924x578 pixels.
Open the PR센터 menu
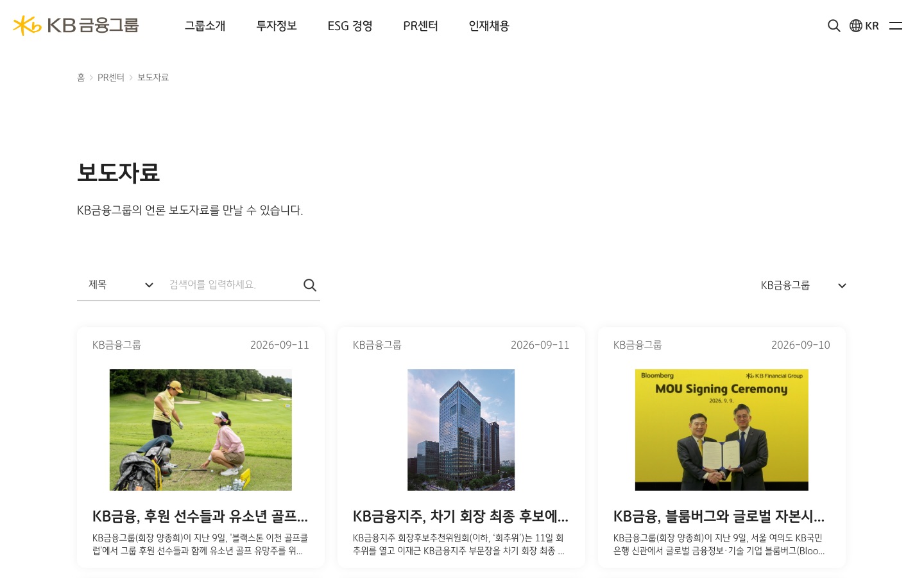421,26
